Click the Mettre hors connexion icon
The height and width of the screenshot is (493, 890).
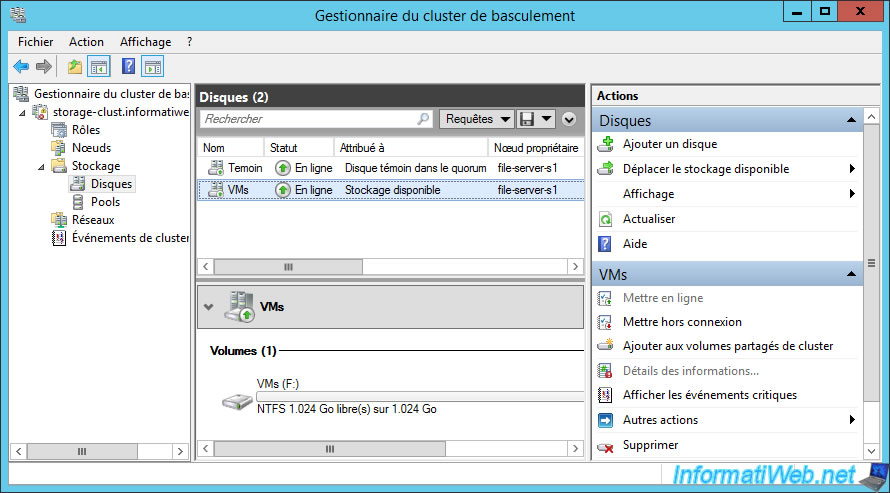[x=606, y=322]
